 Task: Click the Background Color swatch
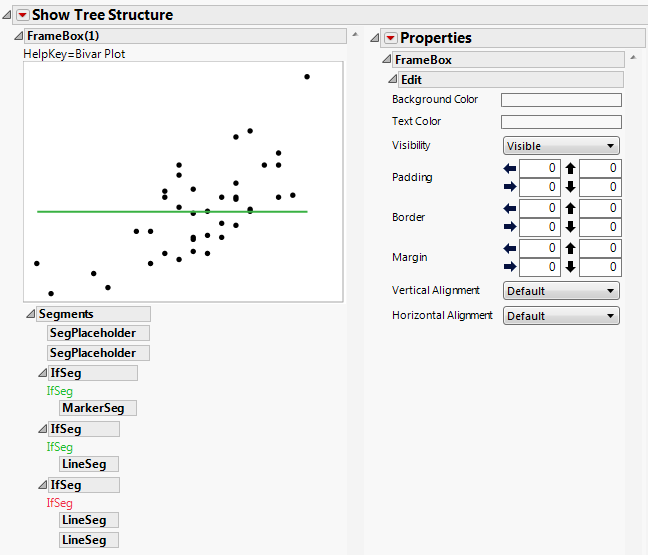point(561,100)
